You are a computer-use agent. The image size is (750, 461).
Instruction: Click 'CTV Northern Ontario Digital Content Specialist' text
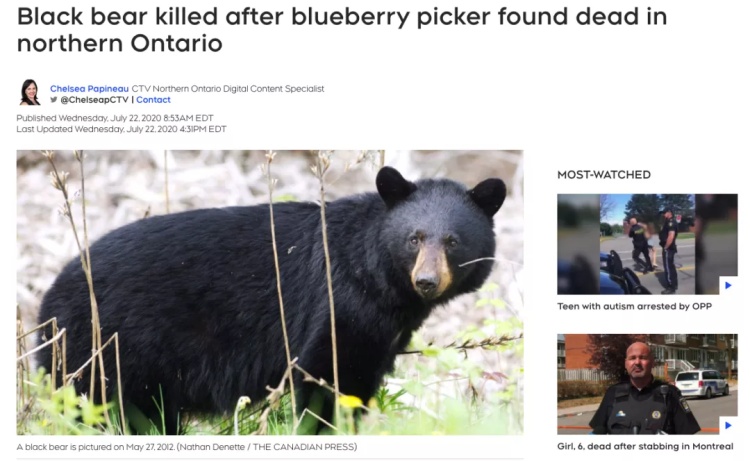click(228, 88)
